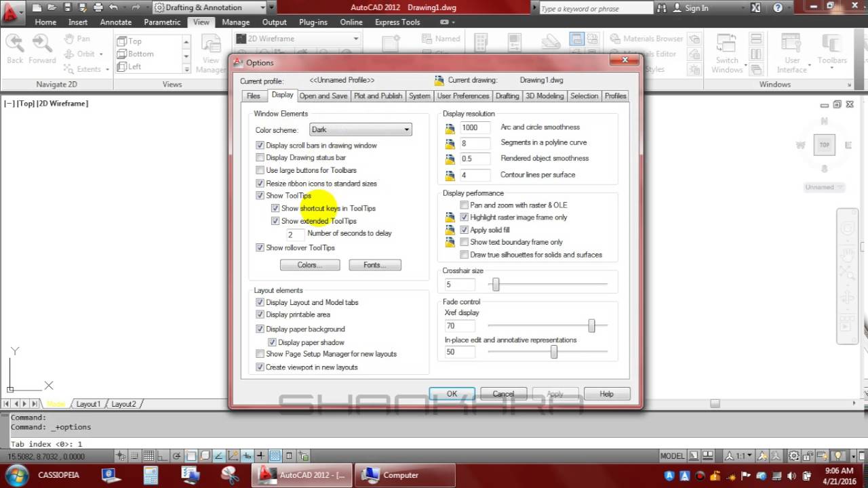The height and width of the screenshot is (488, 868).
Task: Toggle Snap Mode in status bar
Action: pos(135,455)
